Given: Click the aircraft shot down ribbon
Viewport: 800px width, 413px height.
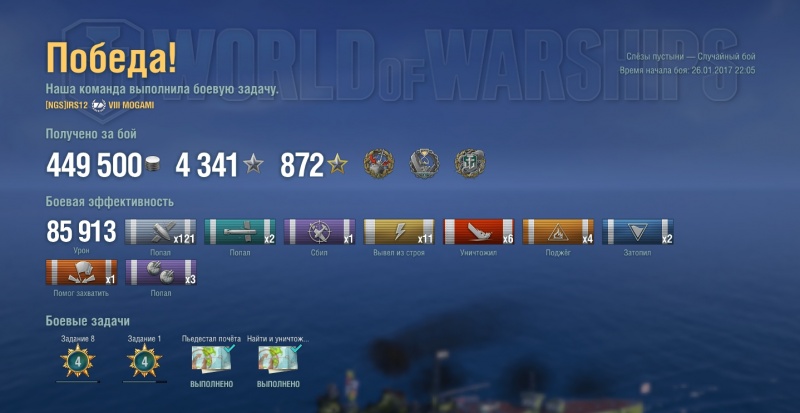Looking at the screenshot, I should click(x=319, y=232).
